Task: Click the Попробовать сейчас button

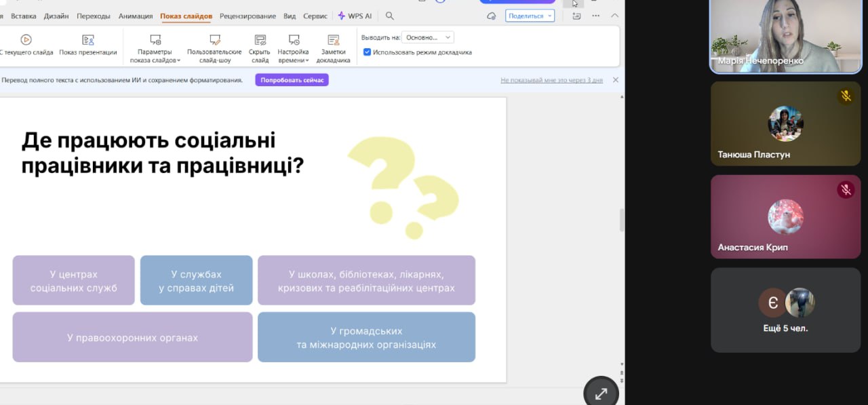Action: 292,80
